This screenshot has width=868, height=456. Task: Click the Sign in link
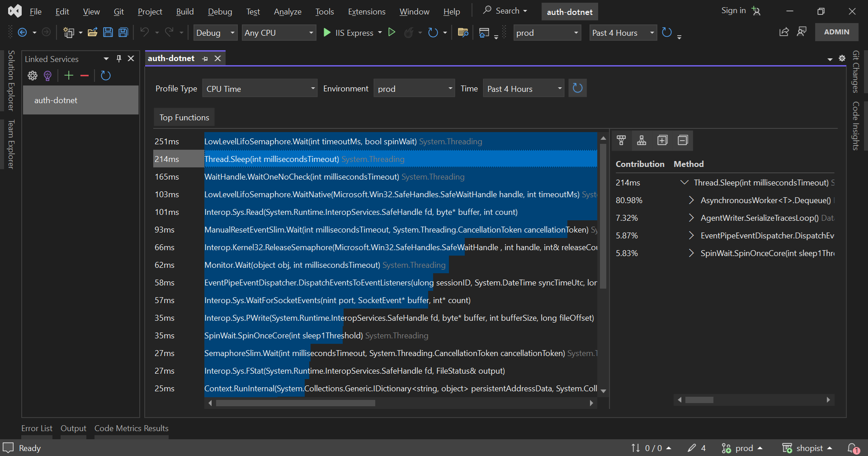coord(732,10)
